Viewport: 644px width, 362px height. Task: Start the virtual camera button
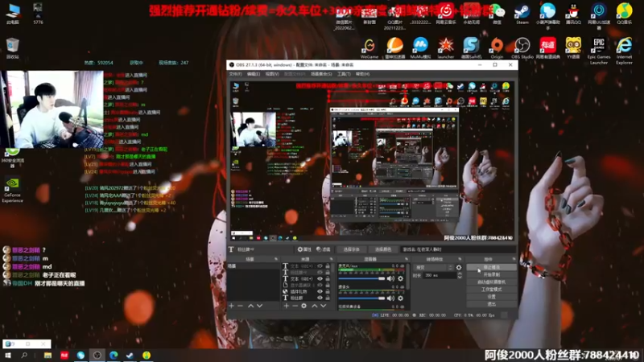pos(491,282)
